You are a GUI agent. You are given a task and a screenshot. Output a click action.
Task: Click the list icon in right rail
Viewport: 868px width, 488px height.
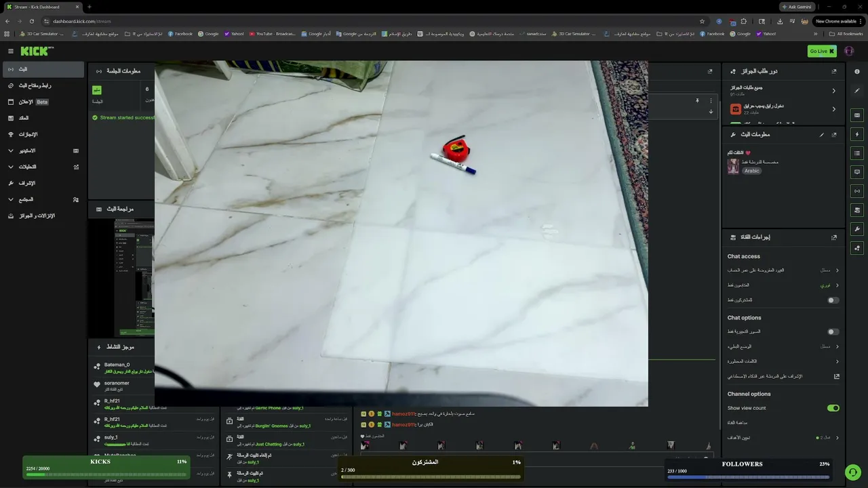click(x=857, y=153)
